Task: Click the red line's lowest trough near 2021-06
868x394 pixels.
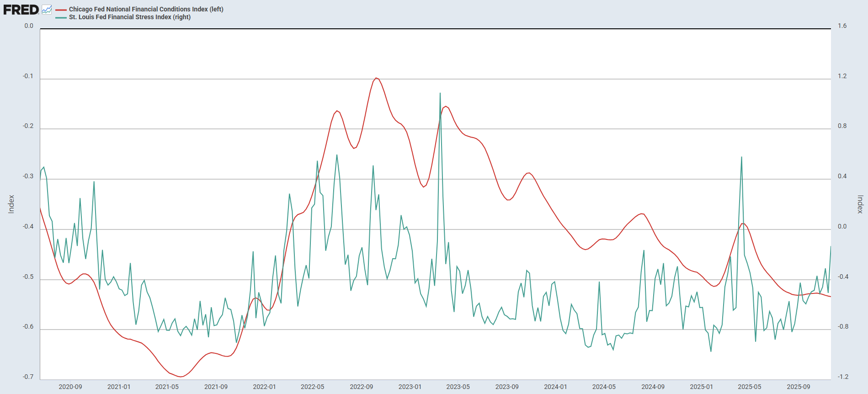Action: click(181, 377)
